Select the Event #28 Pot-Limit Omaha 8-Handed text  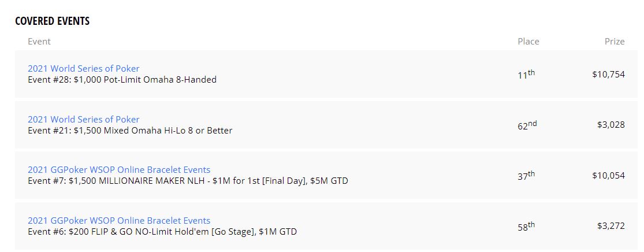coord(122,80)
